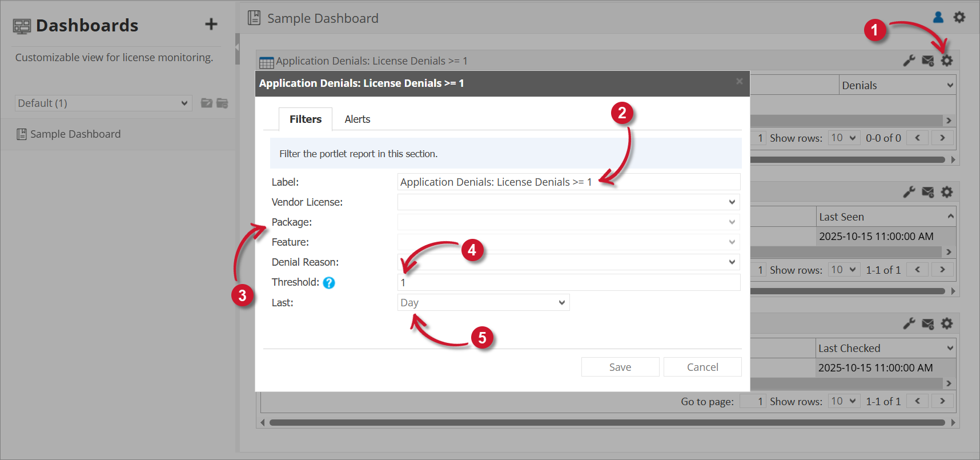
Task: Open Package dropdown
Action: pos(569,222)
